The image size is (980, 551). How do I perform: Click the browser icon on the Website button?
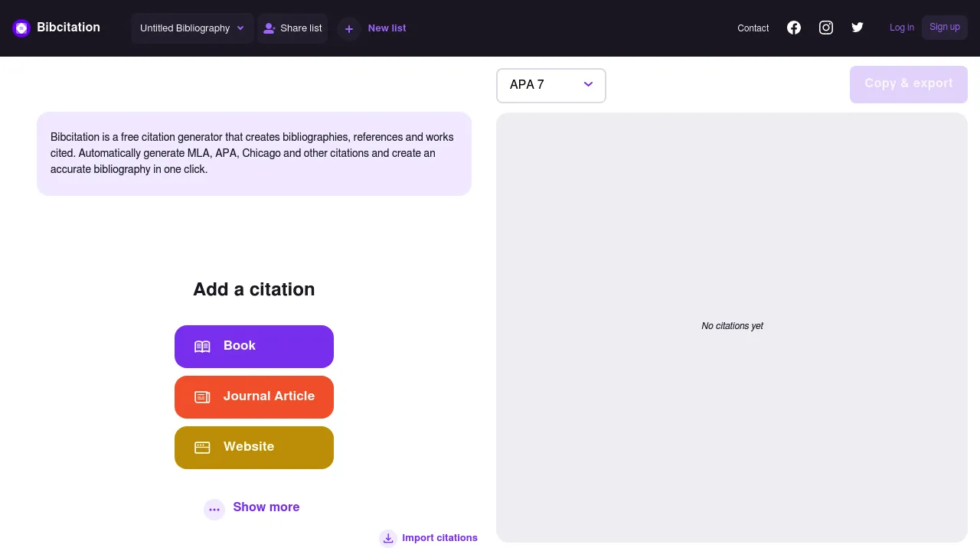[202, 447]
